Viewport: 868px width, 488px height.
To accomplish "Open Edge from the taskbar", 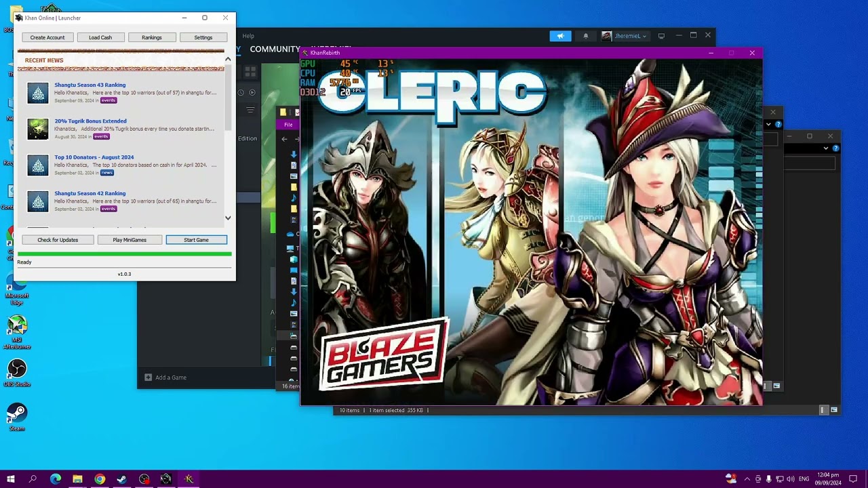I will (56, 479).
